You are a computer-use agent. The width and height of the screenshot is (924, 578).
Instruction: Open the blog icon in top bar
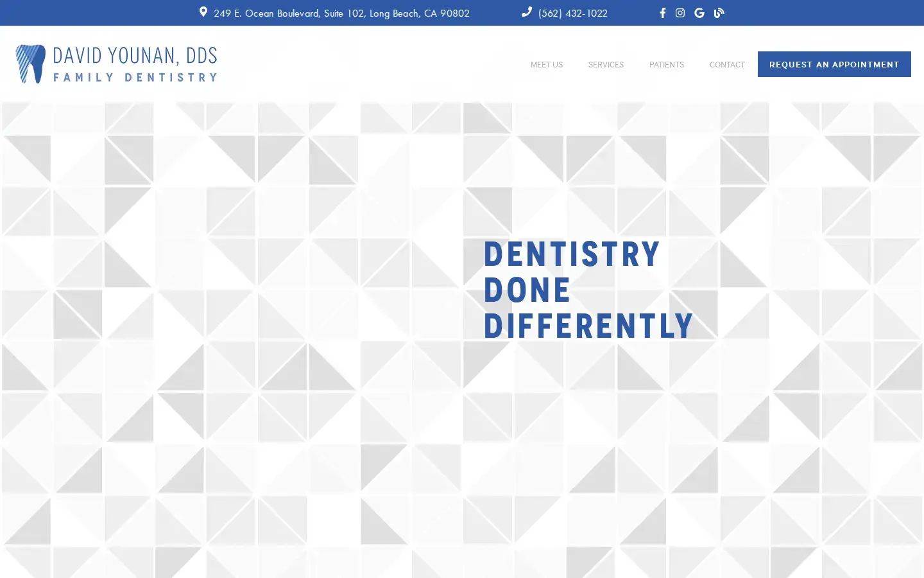pyautogui.click(x=719, y=13)
